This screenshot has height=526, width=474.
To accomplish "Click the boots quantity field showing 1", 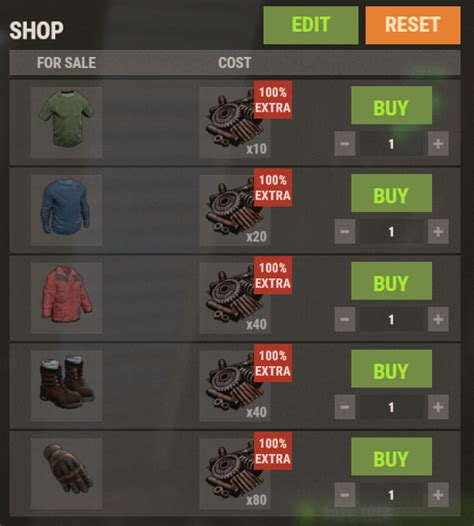I will [391, 407].
